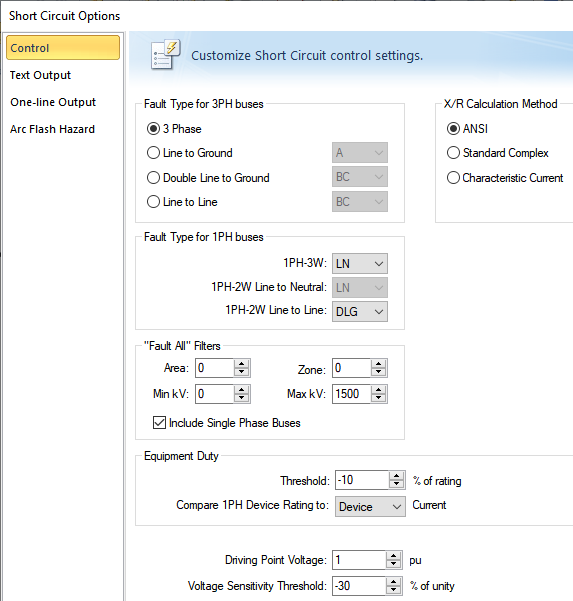This screenshot has height=601, width=573.
Task: Expand the Compare 1PH Device Rating dropdown
Action: click(x=370, y=507)
